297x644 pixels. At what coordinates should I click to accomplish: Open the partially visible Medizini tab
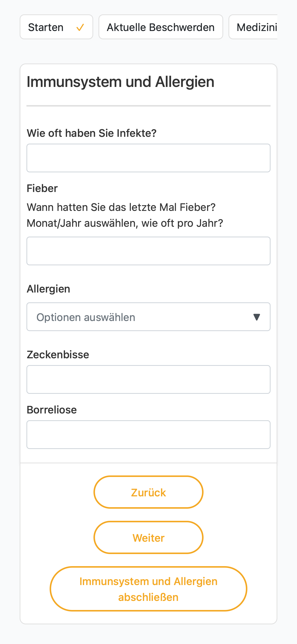253,27
